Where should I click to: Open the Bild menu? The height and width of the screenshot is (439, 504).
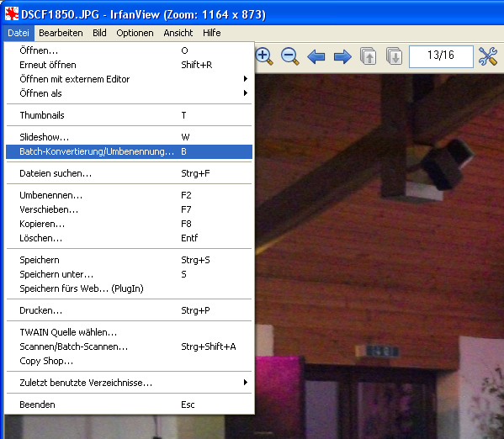pos(99,33)
